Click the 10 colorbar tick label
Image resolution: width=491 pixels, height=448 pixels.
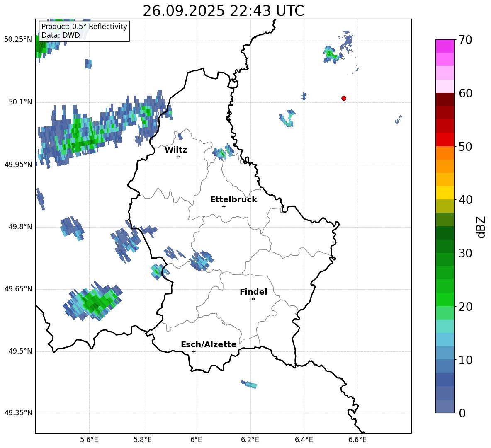(x=465, y=360)
